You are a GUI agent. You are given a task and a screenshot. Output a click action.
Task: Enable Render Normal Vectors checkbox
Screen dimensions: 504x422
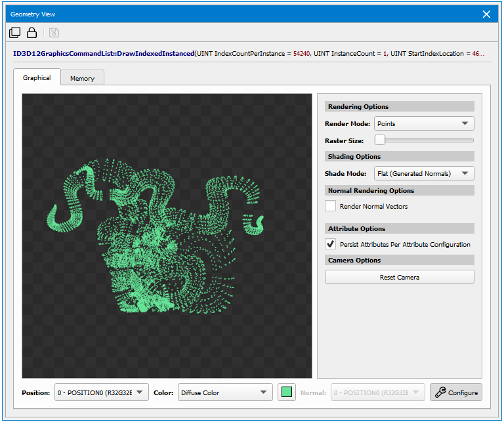pyautogui.click(x=331, y=206)
